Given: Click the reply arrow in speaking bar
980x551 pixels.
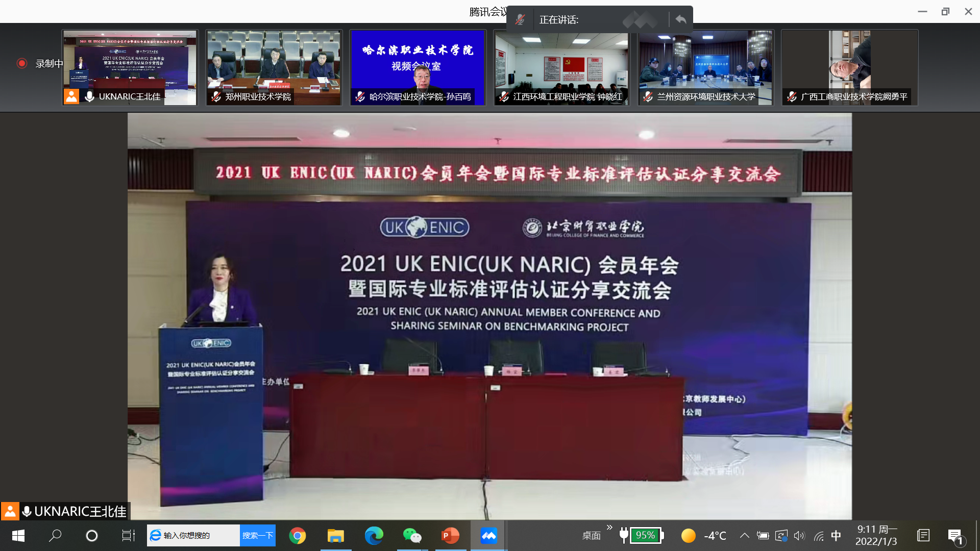Looking at the screenshot, I should tap(681, 19).
